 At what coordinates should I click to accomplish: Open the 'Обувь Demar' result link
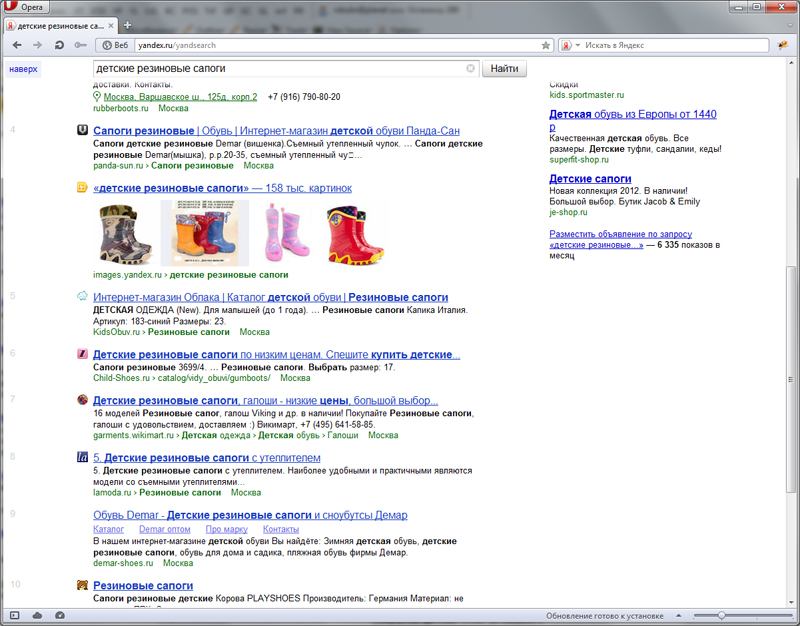tap(250, 515)
